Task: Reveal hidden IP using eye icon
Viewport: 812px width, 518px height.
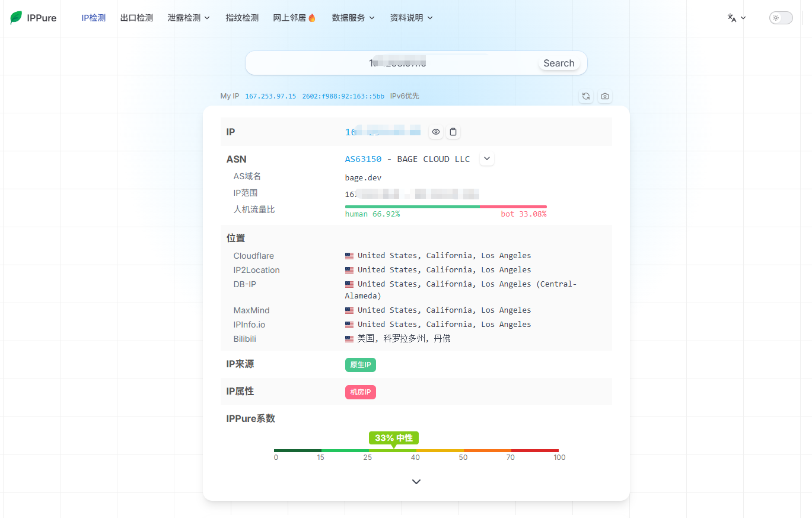Action: (x=436, y=132)
